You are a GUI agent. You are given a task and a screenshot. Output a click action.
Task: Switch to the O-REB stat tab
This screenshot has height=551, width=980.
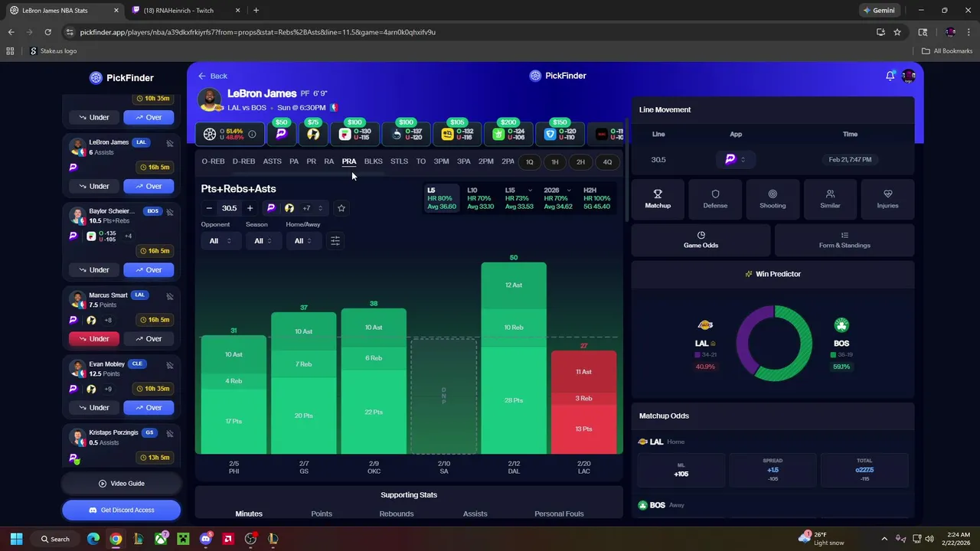click(213, 161)
